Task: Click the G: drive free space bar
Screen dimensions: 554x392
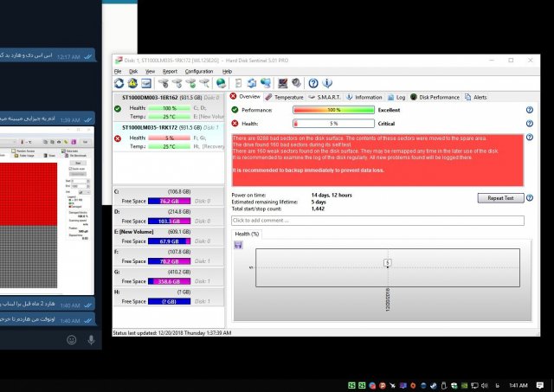Action: [176, 282]
